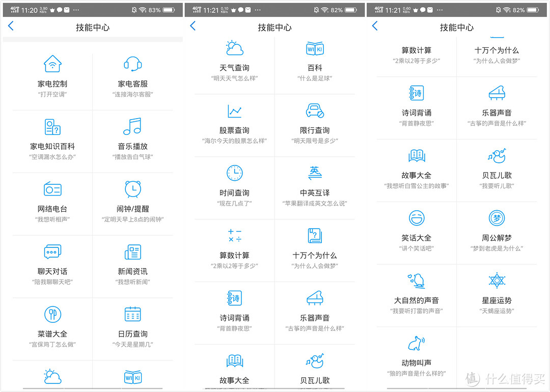The width and height of the screenshot is (550, 392).
Task: Open the 时间查询 clock icon
Action: (x=235, y=173)
